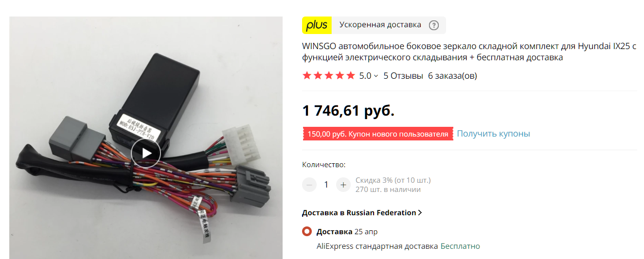The height and width of the screenshot is (259, 644).
Task: Click the Скидка 3% bulk discount note
Action: [x=393, y=180]
